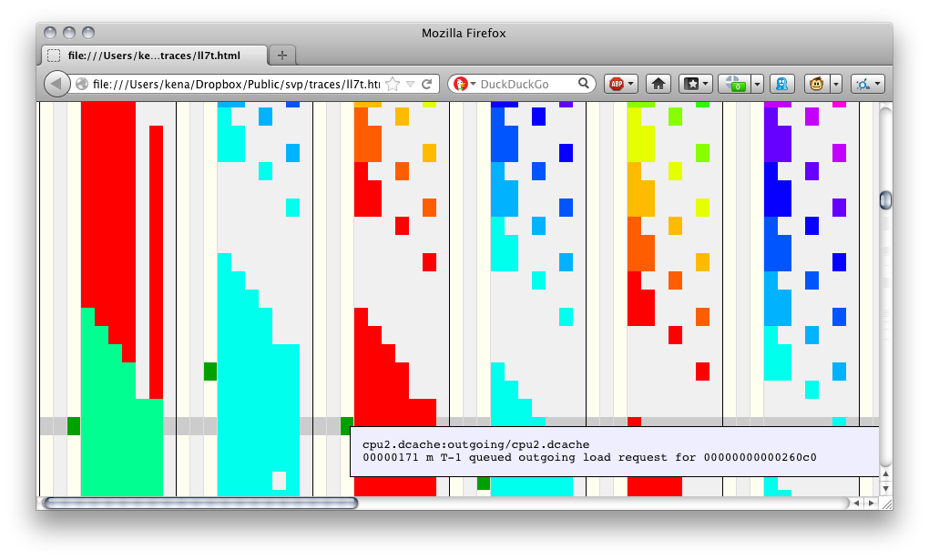The image size is (929, 560).
Task: Open the Ghostery blue ghost icon
Action: pyautogui.click(x=782, y=84)
